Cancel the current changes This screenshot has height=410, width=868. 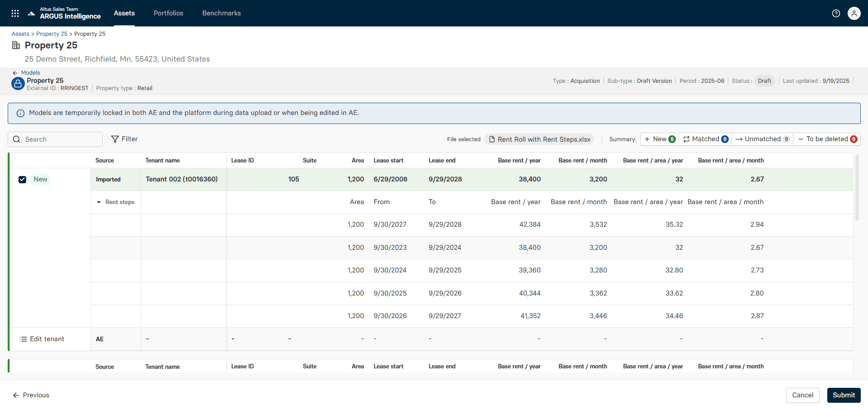pos(802,395)
